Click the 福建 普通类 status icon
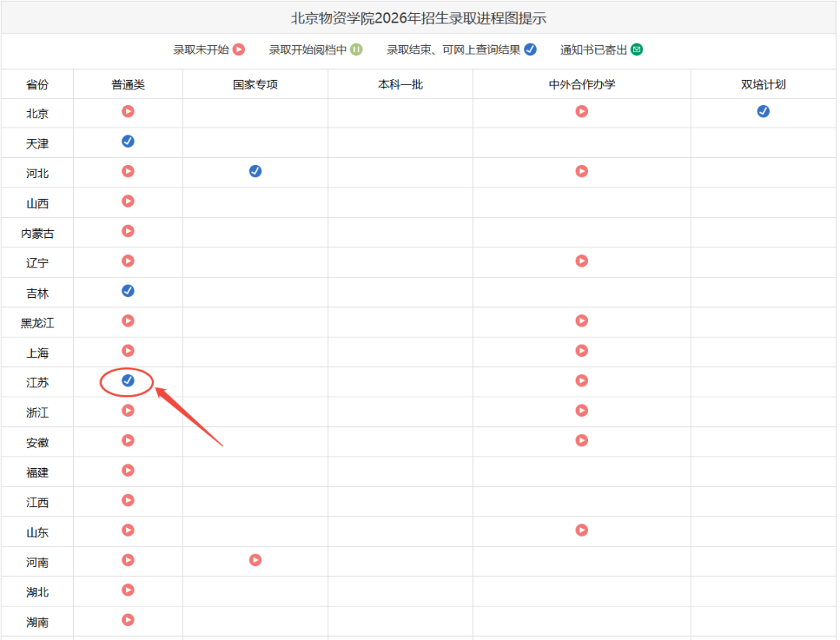The width and height of the screenshot is (840, 640). point(128,470)
